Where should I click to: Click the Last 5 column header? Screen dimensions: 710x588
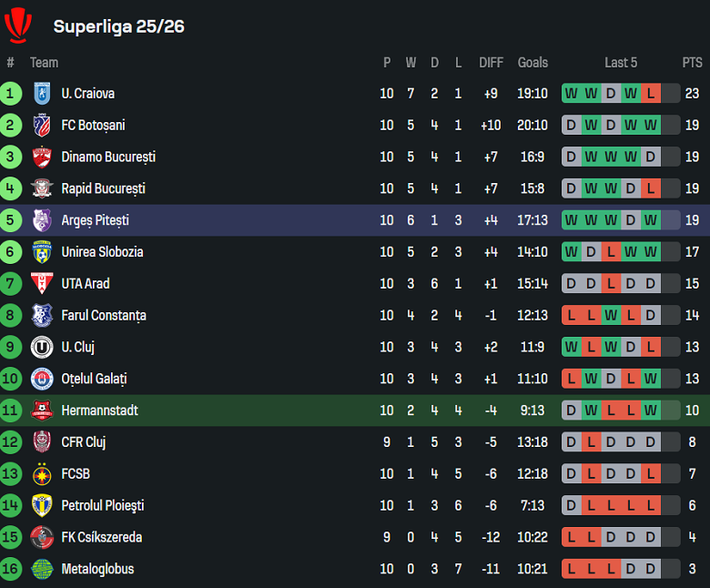[x=621, y=63]
